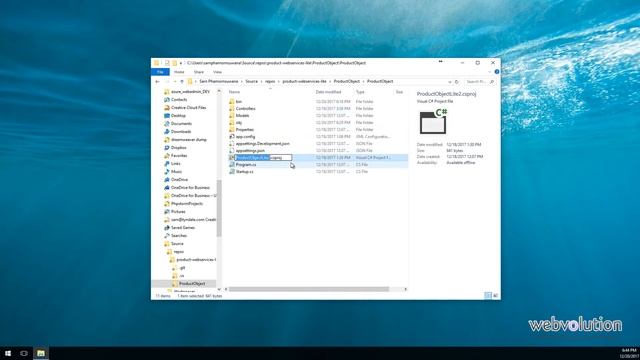This screenshot has width=640, height=360.
Task: Select the Startup.cs file icon
Action: coord(232,172)
